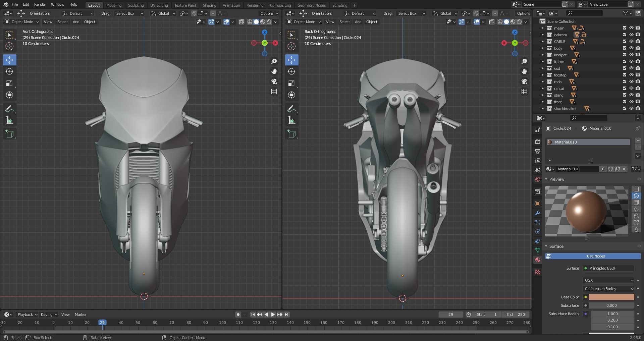
Task: Open Modifier properties wrench tab
Action: point(538,213)
